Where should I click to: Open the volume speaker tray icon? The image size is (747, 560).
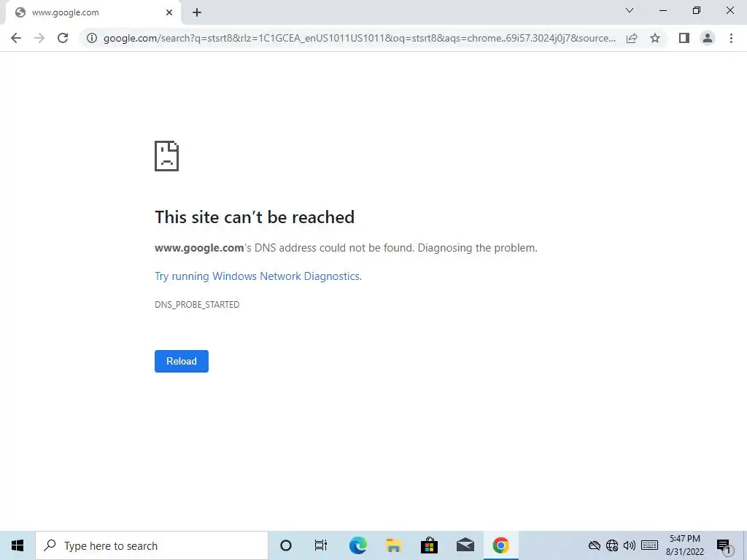(x=630, y=545)
